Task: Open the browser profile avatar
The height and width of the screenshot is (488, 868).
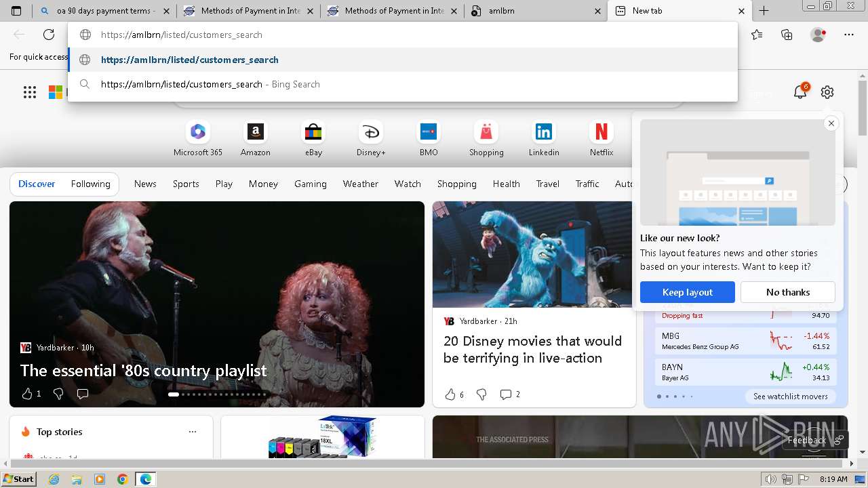Action: coord(818,35)
